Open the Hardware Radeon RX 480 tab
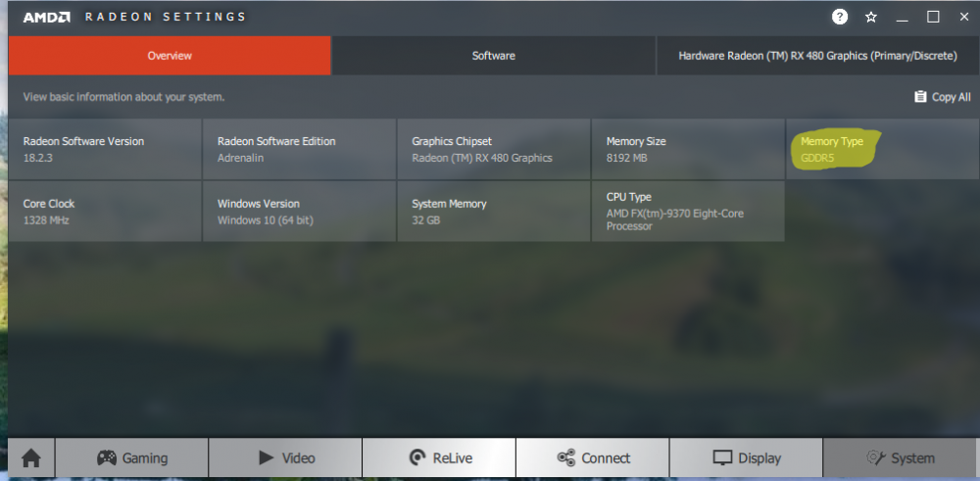 click(817, 56)
